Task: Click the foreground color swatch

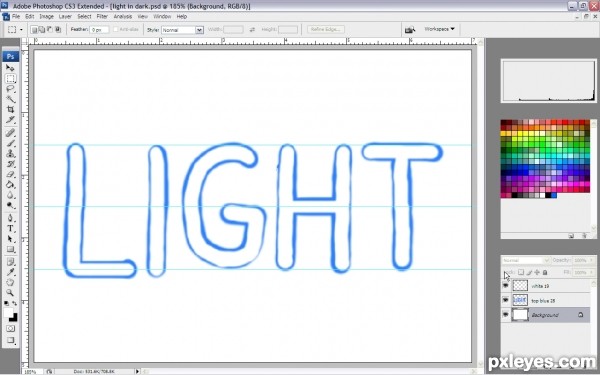Action: point(8,312)
